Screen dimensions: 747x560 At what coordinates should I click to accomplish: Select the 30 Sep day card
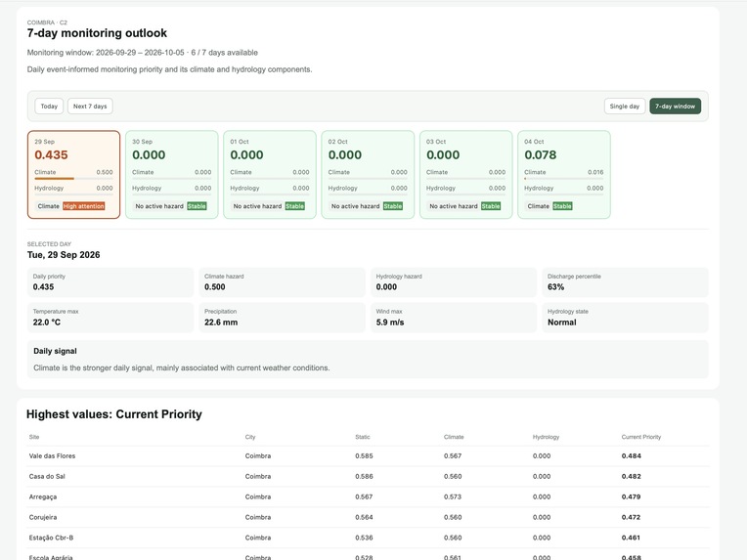pos(171,175)
